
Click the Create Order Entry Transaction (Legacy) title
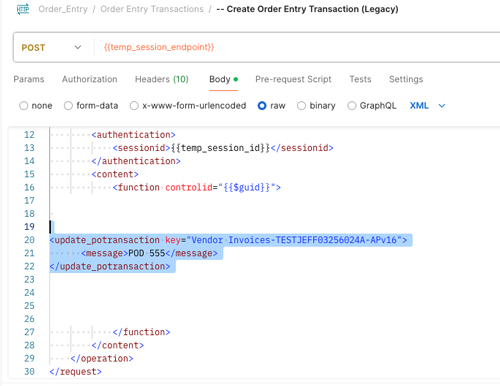pos(307,9)
